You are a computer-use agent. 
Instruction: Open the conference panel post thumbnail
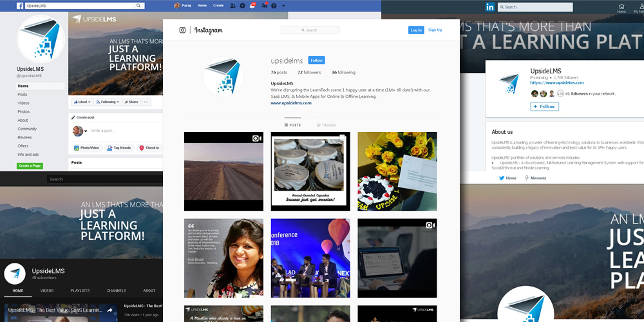click(x=310, y=258)
